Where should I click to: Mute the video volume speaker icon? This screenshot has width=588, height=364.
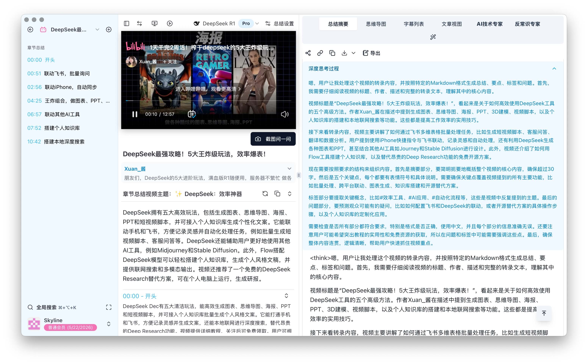click(284, 114)
